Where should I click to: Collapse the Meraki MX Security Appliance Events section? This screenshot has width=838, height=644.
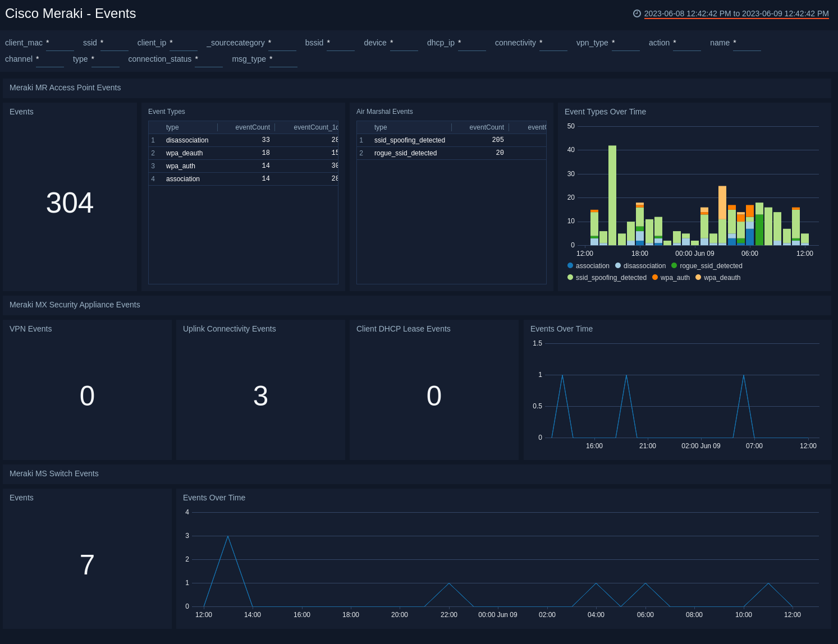click(75, 305)
